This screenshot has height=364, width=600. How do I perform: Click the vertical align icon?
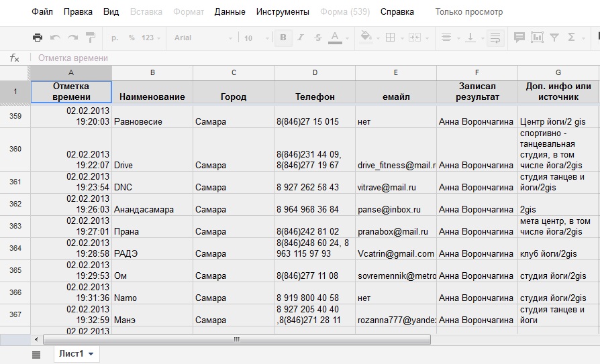(470, 37)
